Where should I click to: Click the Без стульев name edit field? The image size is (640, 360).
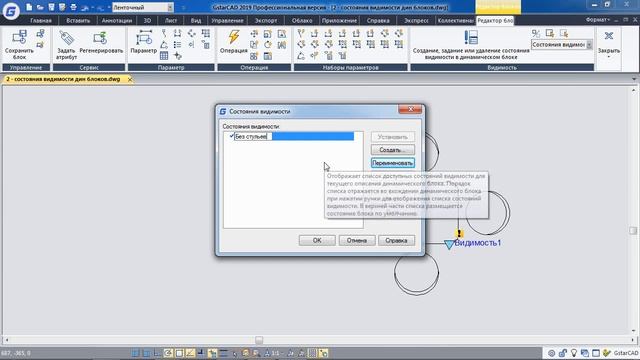253,136
